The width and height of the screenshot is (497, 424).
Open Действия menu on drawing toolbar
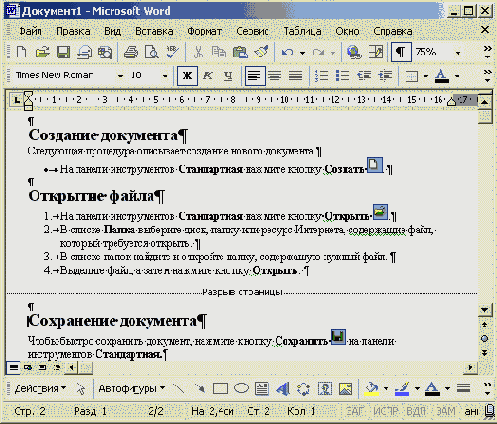coord(40,389)
